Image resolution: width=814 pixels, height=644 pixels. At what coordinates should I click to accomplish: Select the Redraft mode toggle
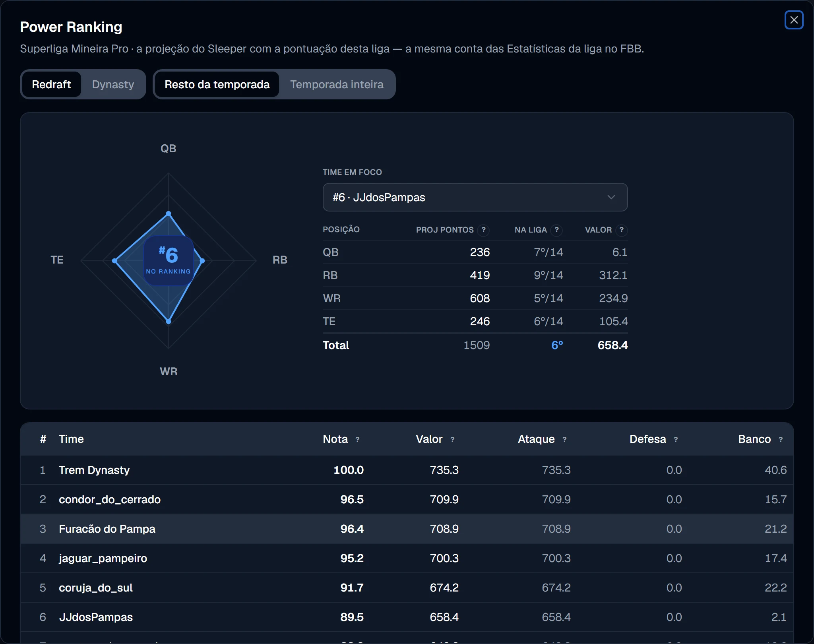[51, 84]
